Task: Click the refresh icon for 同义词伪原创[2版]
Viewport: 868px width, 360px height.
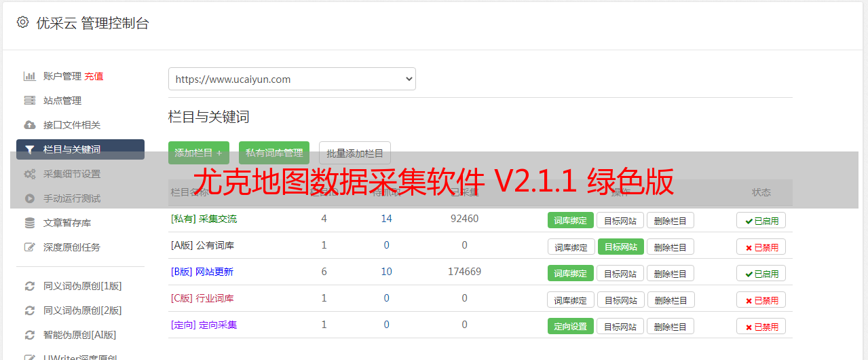Action: 29,310
